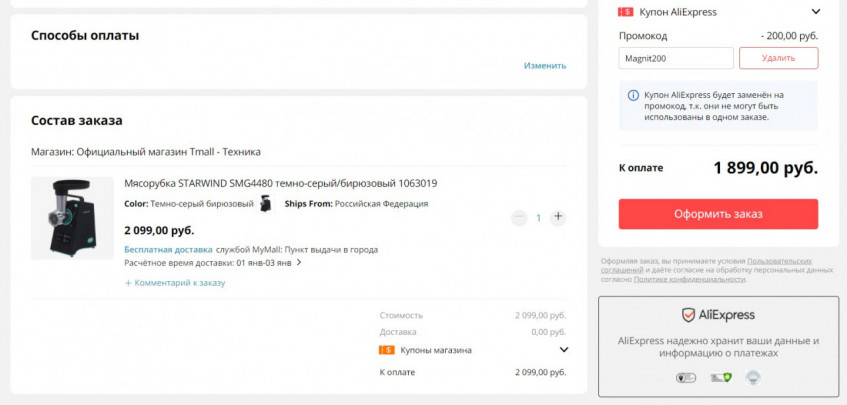Screen dimensions: 847x405
Task: Click the promo code field with Magnit200
Action: (675, 58)
